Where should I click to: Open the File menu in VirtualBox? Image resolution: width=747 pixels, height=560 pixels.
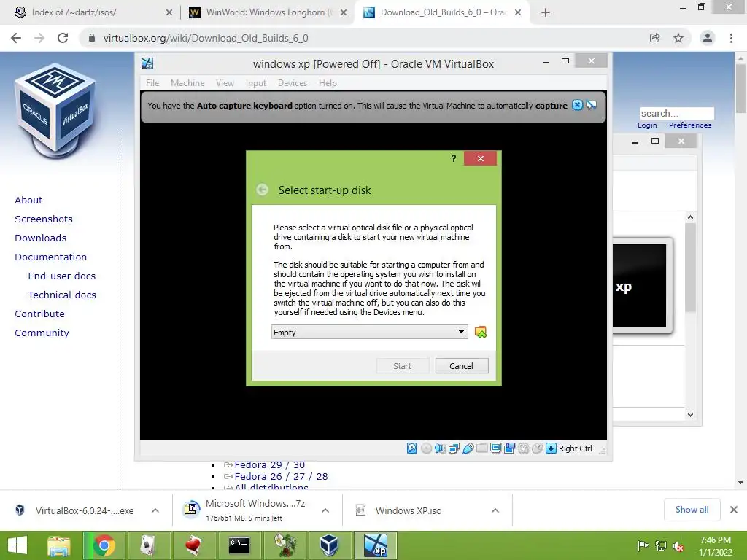[152, 83]
